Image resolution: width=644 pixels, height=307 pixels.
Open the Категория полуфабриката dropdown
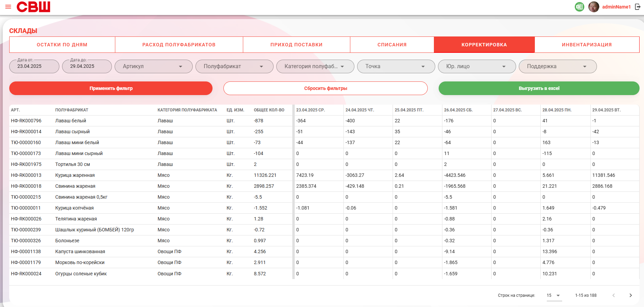coord(315,66)
